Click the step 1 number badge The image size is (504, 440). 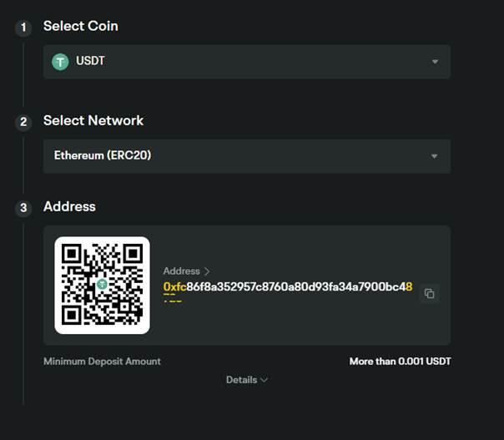pos(24,28)
